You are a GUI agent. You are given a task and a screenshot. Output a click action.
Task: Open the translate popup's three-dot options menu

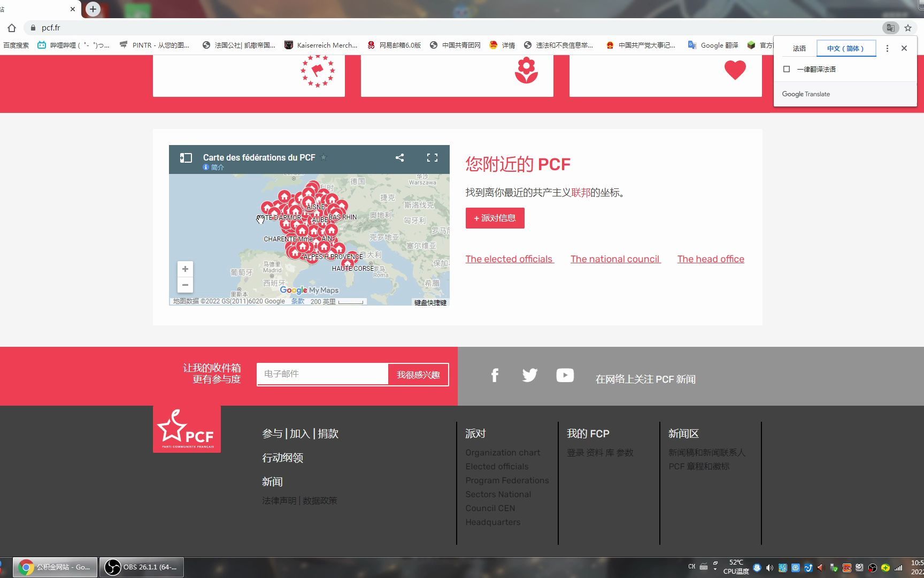887,48
